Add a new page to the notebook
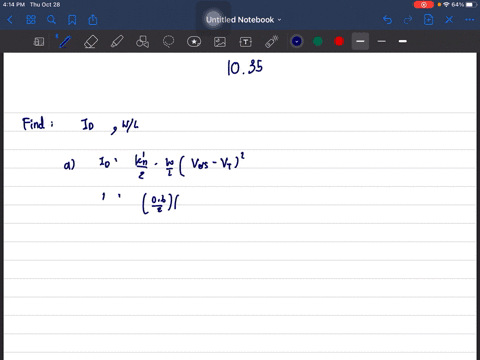This screenshot has width=480, height=360. [x=429, y=20]
